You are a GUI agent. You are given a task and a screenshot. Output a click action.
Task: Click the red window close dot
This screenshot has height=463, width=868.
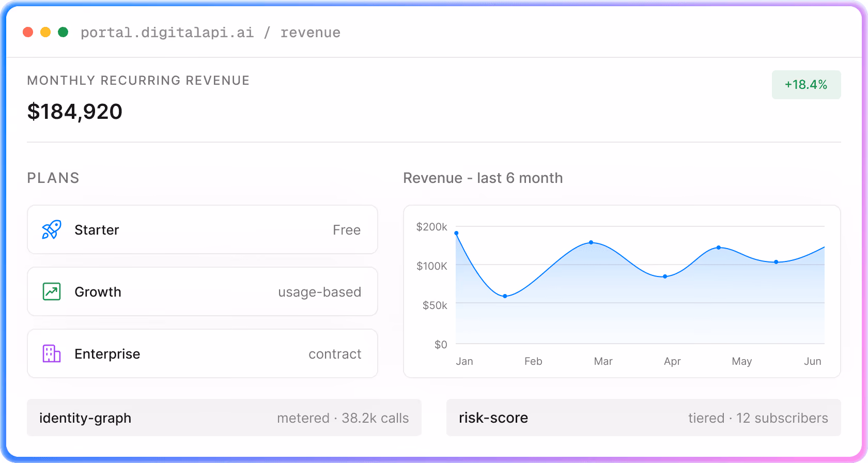click(x=28, y=32)
